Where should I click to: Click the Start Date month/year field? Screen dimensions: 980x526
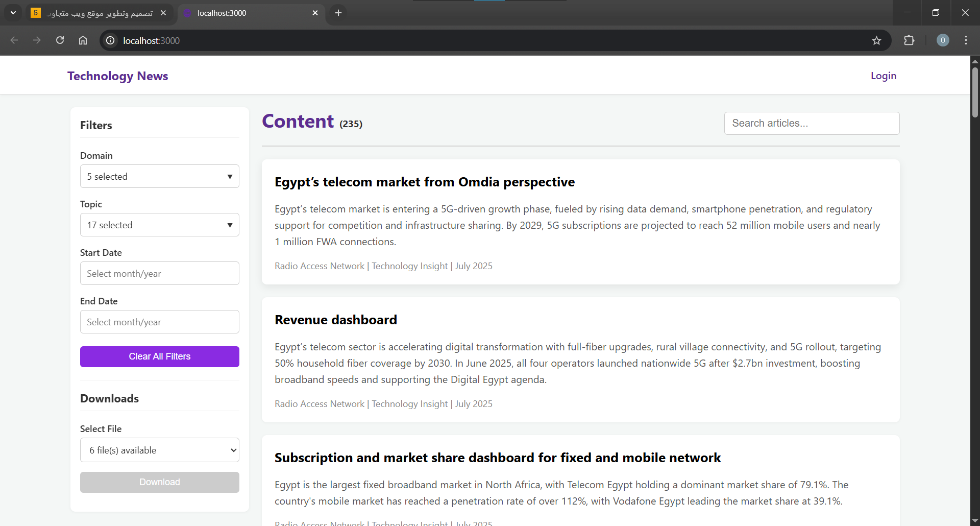[159, 273]
